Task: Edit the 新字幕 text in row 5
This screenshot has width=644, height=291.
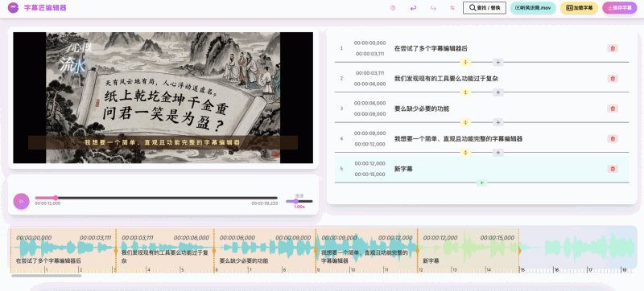Action: coord(403,169)
